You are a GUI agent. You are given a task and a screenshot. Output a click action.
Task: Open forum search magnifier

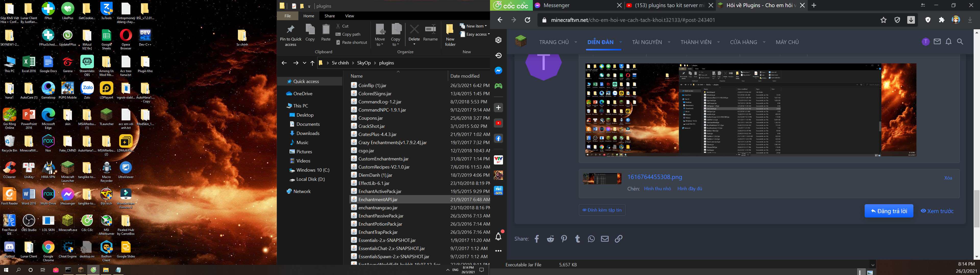[960, 42]
